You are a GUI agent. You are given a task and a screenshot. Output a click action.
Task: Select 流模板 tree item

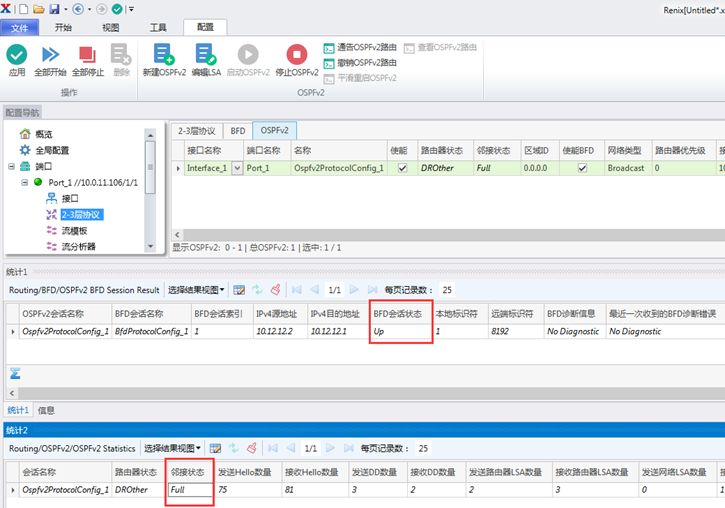(x=74, y=231)
